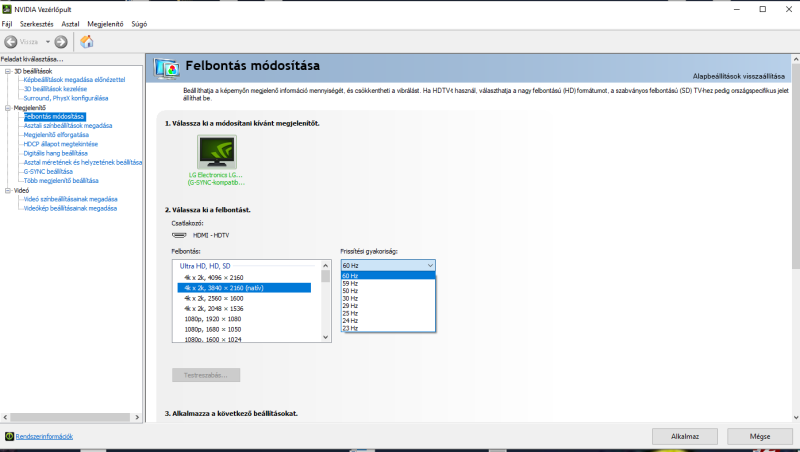Click the Mégse button
Image resolution: width=800 pixels, height=452 pixels.
(760, 437)
